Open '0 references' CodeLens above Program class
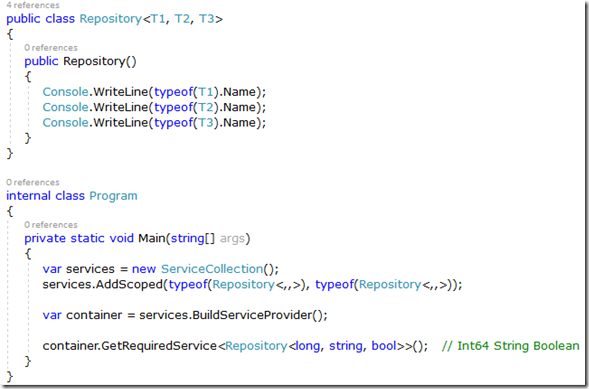Viewport: 589px width, 389px height. [x=33, y=182]
